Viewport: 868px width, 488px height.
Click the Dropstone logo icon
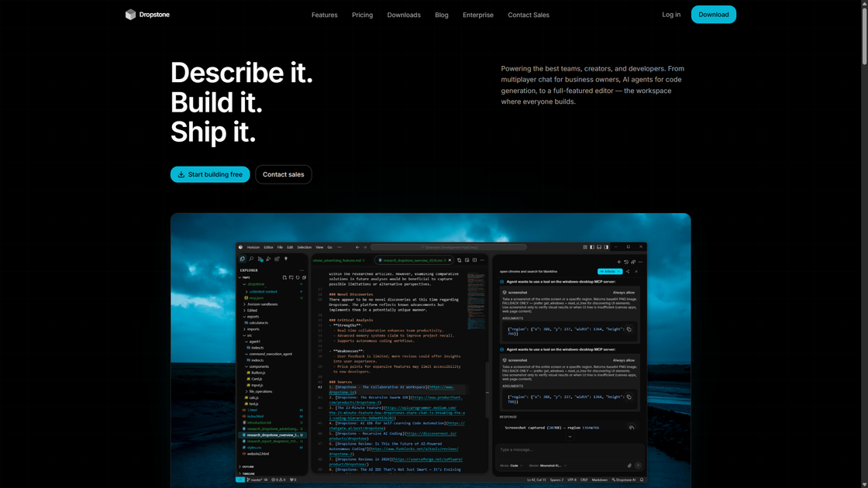coord(130,15)
